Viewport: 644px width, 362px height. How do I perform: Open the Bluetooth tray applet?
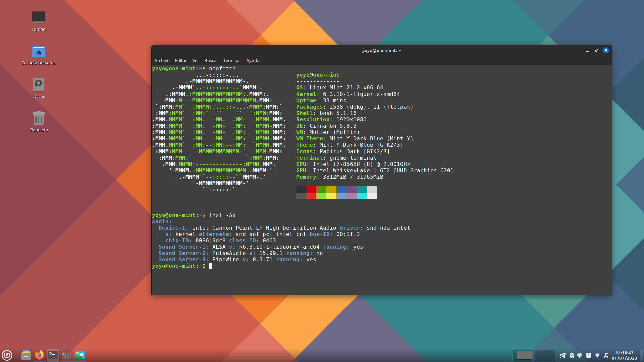572,355
